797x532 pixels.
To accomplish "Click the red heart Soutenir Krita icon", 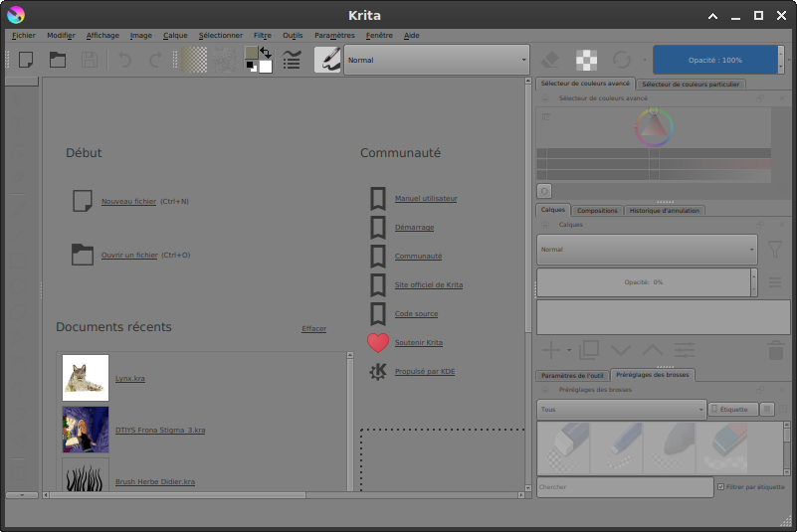I will (378, 343).
